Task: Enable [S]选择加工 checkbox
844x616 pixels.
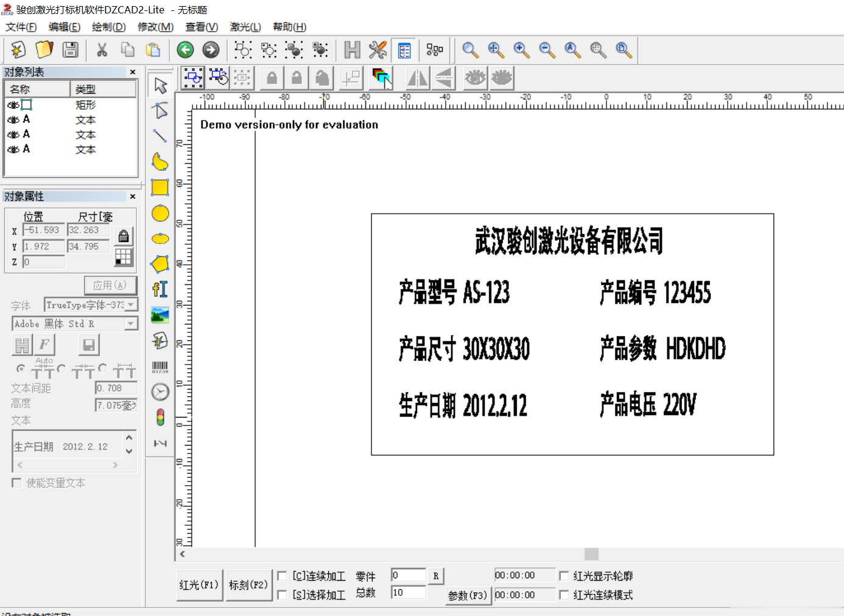Action: click(282, 595)
